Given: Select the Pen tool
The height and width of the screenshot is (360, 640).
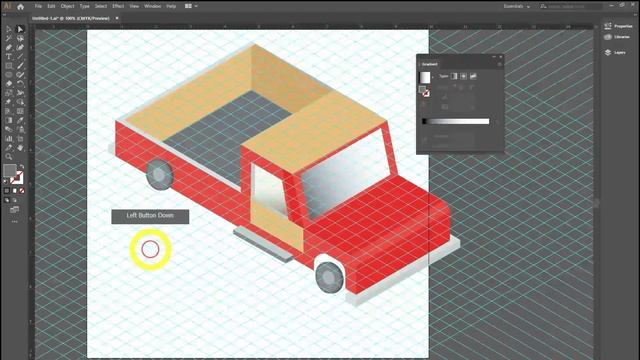Looking at the screenshot, I should (x=9, y=47).
